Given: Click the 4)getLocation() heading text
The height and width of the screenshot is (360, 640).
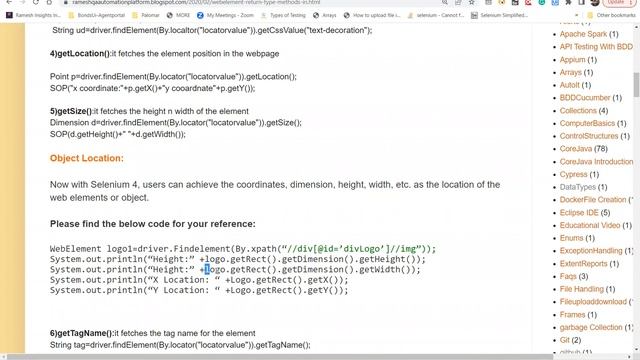Looking at the screenshot, I should click(80, 54).
